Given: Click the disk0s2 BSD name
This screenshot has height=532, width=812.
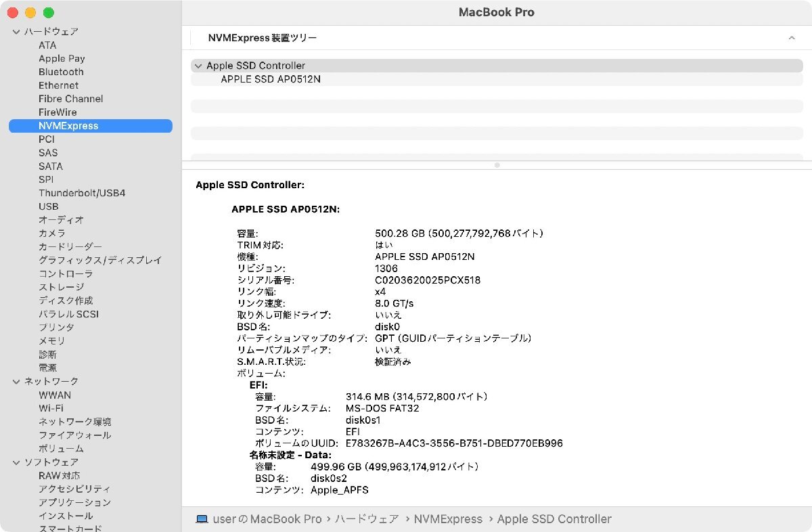Looking at the screenshot, I should pos(328,479).
